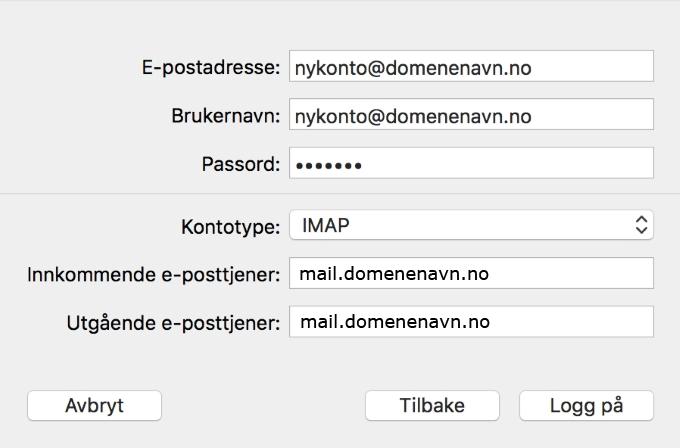Click the masked password dots
This screenshot has width=680, height=448.
[328, 164]
